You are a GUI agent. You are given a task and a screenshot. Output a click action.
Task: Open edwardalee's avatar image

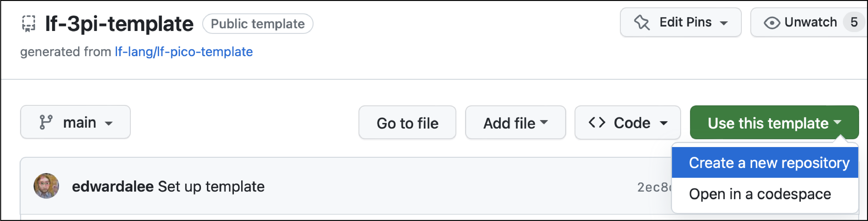[x=47, y=186]
